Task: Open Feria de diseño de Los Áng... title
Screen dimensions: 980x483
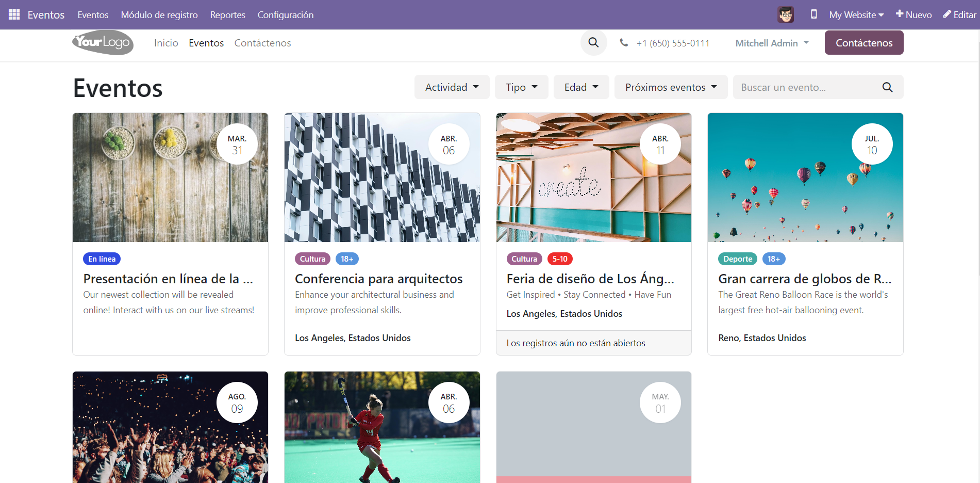Action: [590, 279]
